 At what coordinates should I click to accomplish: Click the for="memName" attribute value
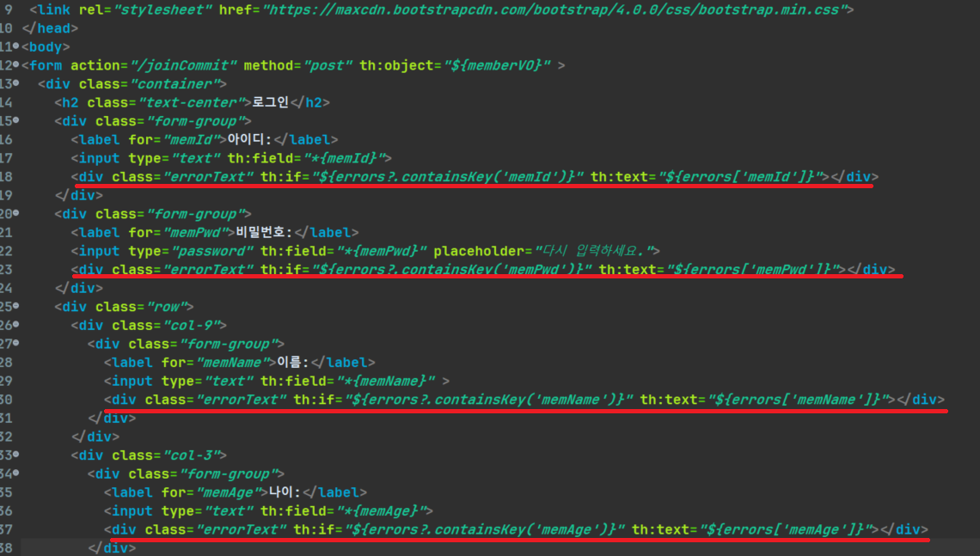(231, 363)
